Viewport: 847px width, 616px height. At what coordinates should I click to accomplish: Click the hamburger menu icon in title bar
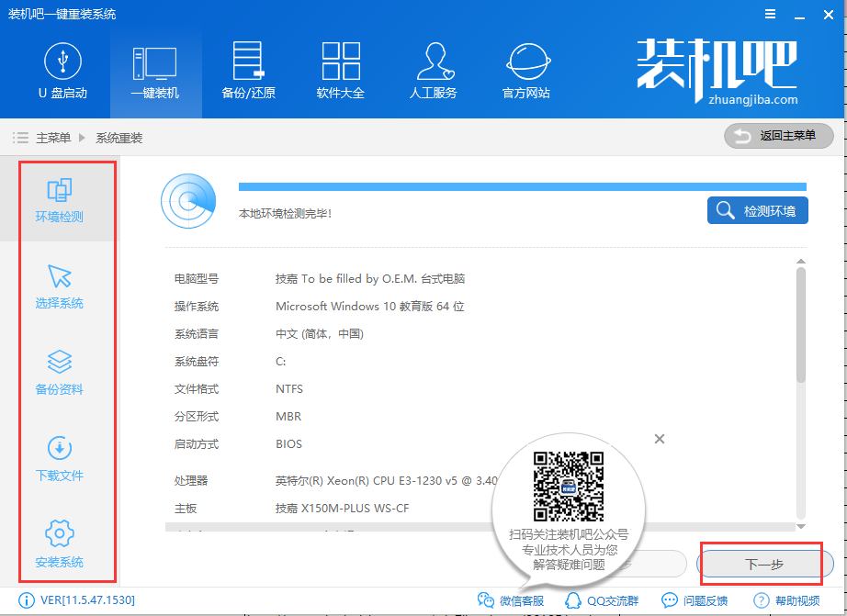771,15
